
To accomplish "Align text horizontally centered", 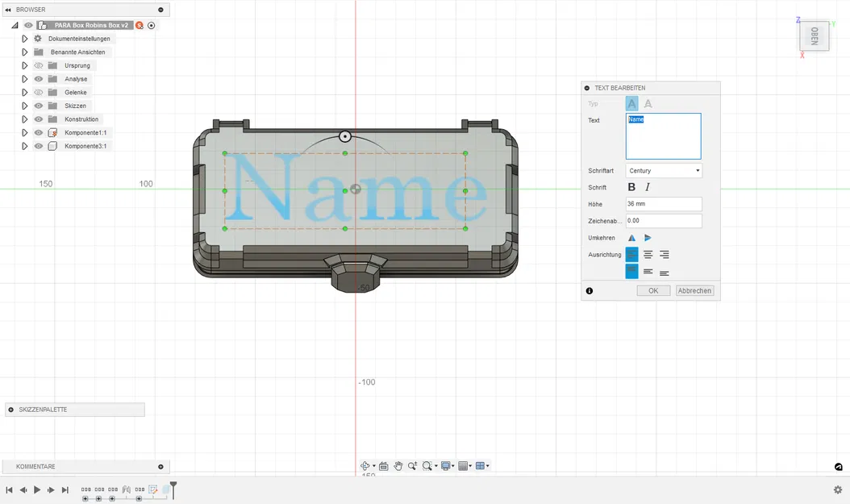I will click(648, 254).
